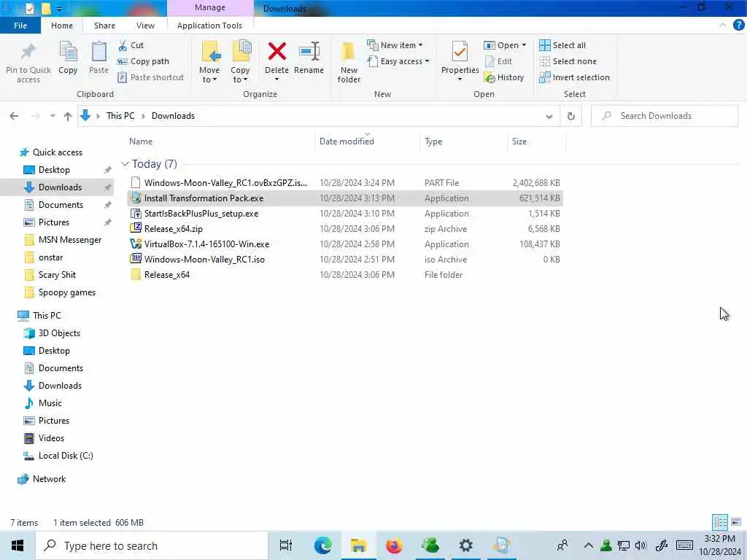Click the volume speaker tray icon
Image resolution: width=747 pixels, height=560 pixels.
[640, 545]
